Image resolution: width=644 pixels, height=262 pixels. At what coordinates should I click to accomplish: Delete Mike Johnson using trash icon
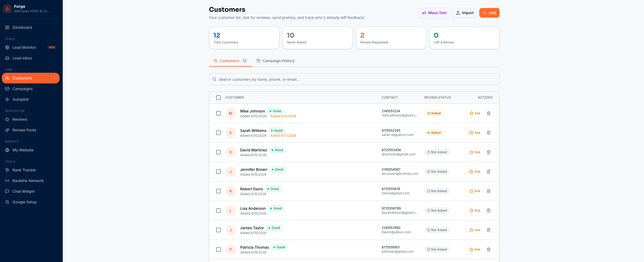(x=488, y=113)
